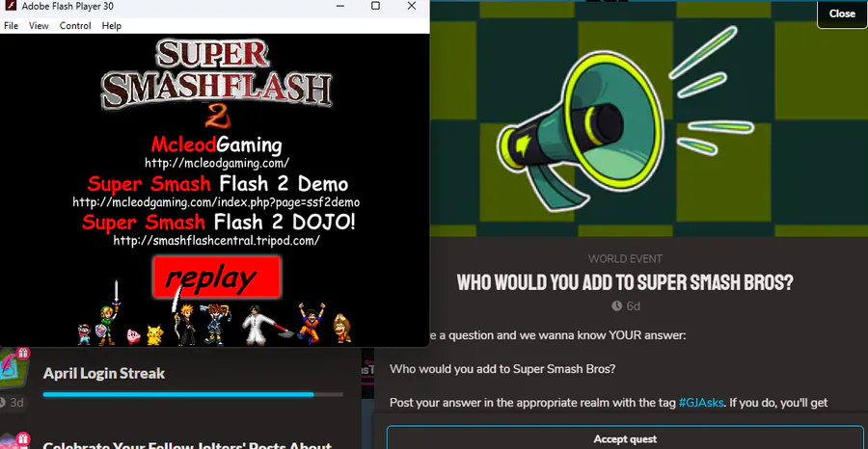Close the world event quest panel
Screen dimensions: 868x449
(x=842, y=13)
